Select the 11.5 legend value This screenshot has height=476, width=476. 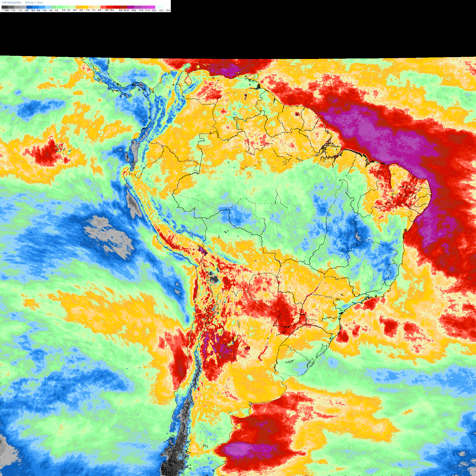coord(147,10)
